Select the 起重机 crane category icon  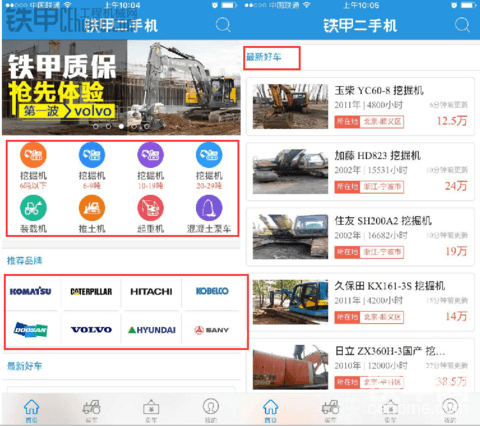tap(150, 208)
